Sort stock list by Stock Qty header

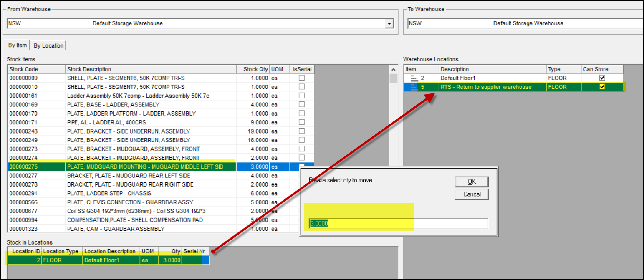pos(253,69)
